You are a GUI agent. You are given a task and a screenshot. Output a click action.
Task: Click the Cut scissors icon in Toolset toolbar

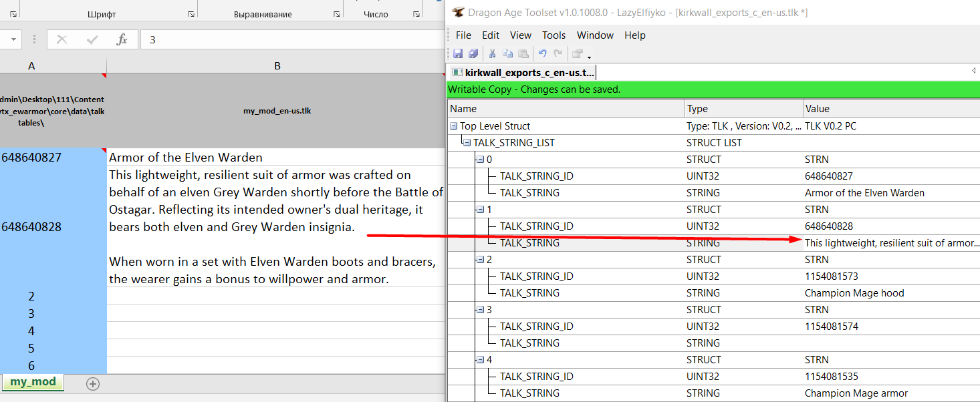coord(493,53)
